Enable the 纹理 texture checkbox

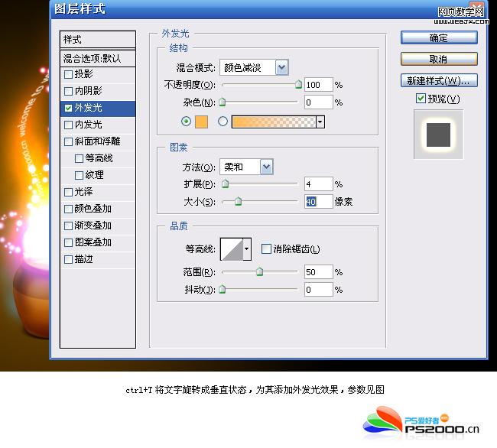(x=79, y=175)
